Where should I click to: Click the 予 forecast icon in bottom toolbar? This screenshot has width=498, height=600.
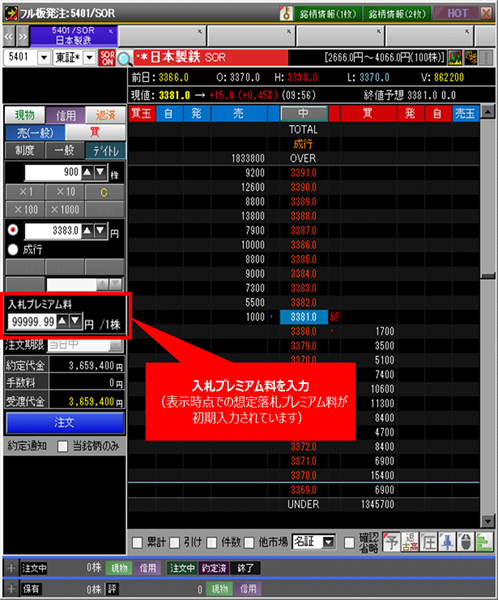point(391,542)
